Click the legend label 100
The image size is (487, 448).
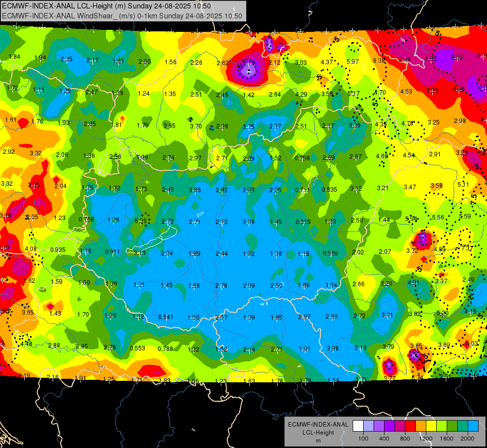click(x=363, y=439)
